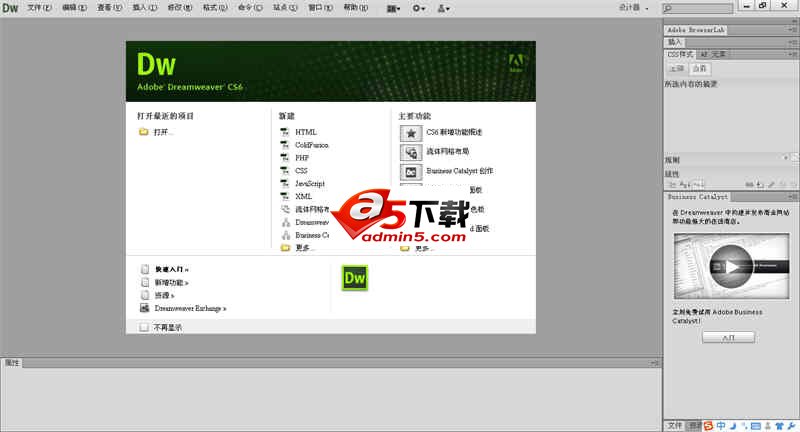Click the Business Catalyst 创作 feature icon
The width and height of the screenshot is (800, 432).
(x=411, y=172)
